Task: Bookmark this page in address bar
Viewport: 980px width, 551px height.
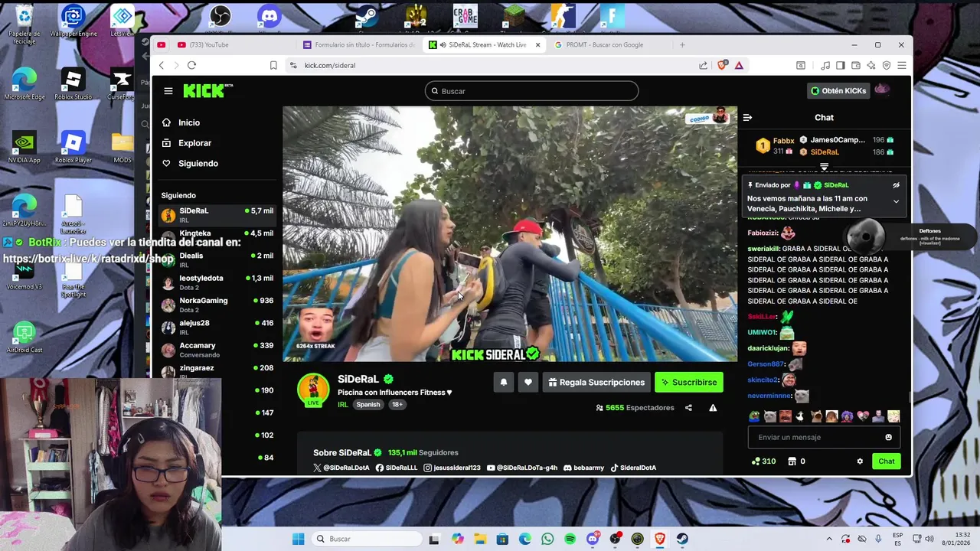Action: point(273,65)
